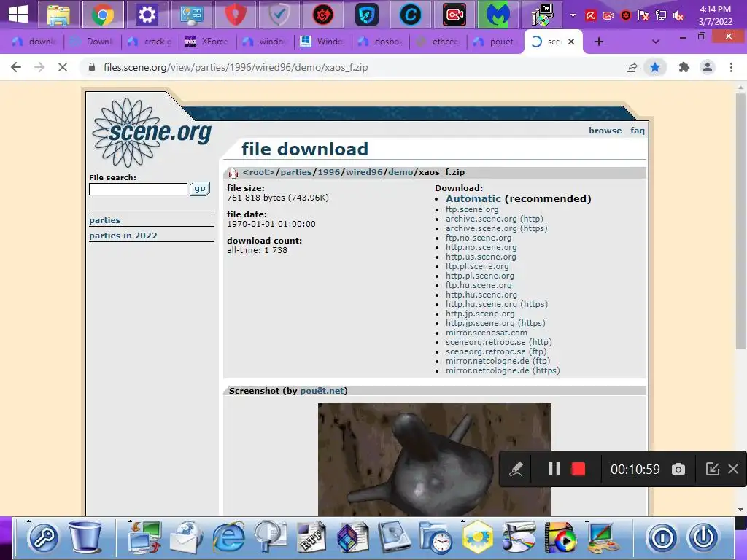Open the Chrome three-dot menu
The width and height of the screenshot is (747, 560).
pos(731,67)
